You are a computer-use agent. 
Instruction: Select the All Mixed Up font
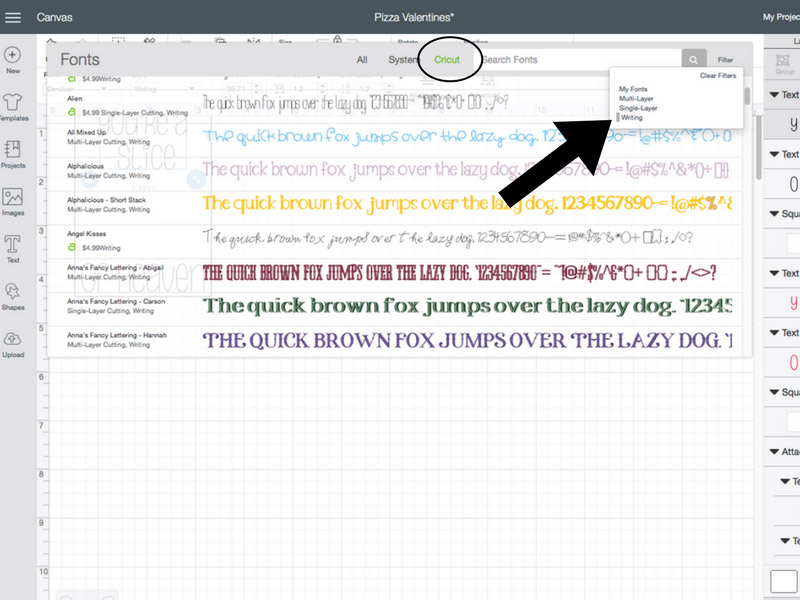[x=394, y=140]
